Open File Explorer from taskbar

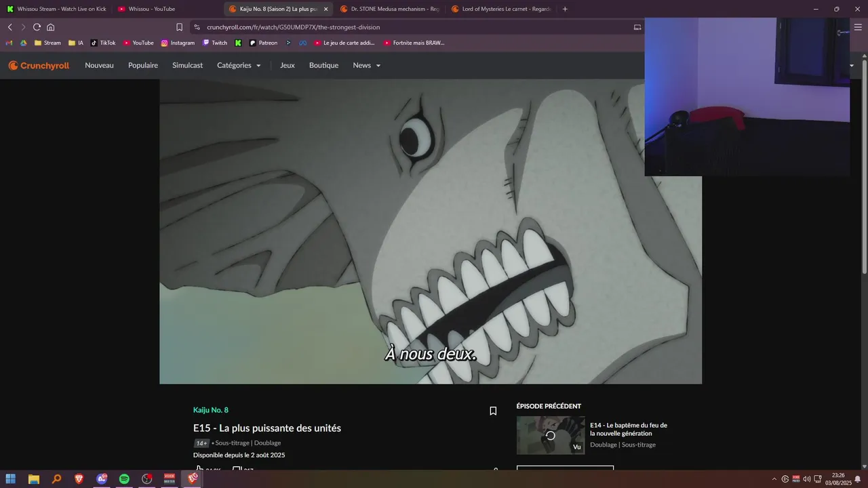(x=33, y=479)
